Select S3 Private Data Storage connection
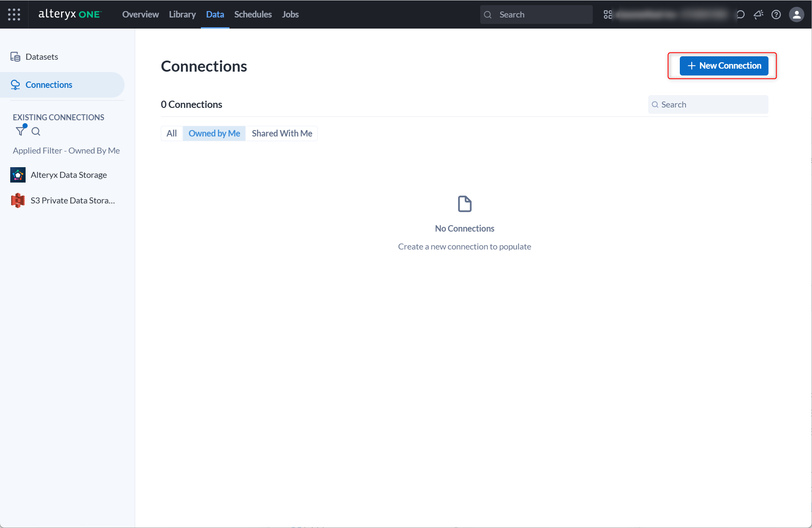The width and height of the screenshot is (812, 528). click(x=62, y=200)
